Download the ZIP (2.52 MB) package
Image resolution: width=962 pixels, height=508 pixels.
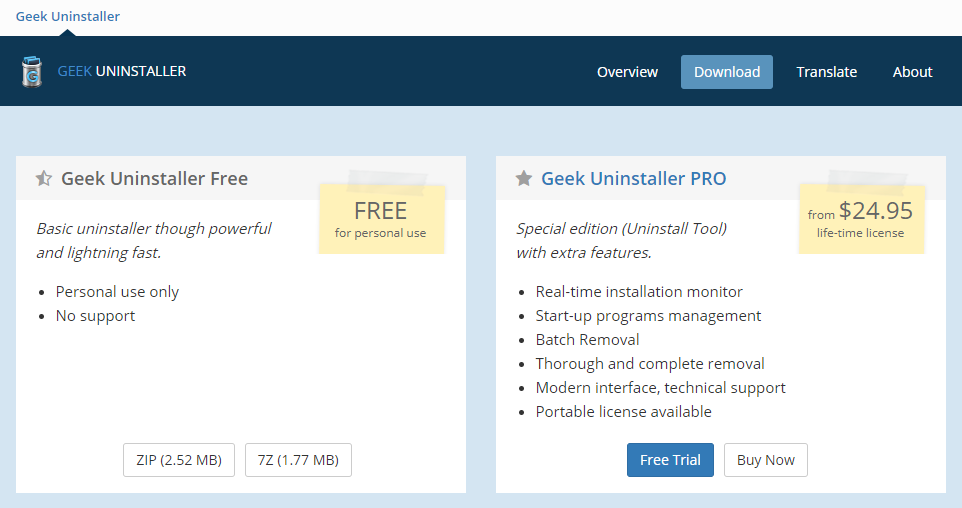tap(179, 460)
